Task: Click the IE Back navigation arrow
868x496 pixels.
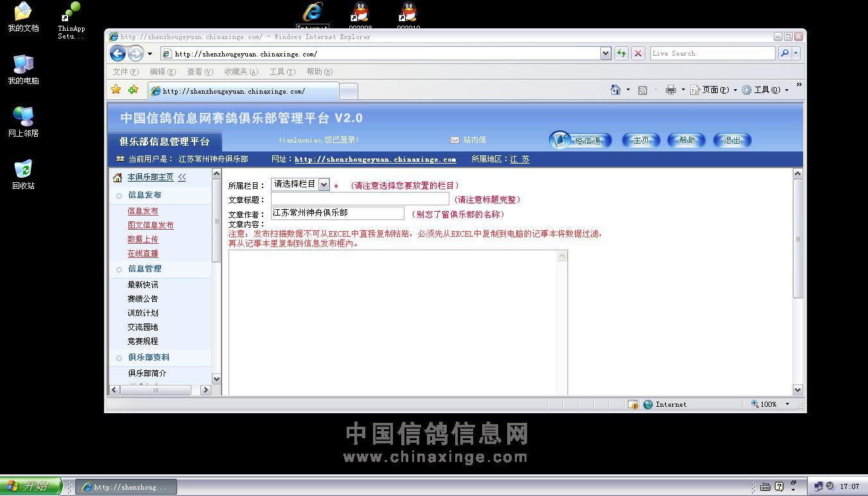Action: (117, 53)
